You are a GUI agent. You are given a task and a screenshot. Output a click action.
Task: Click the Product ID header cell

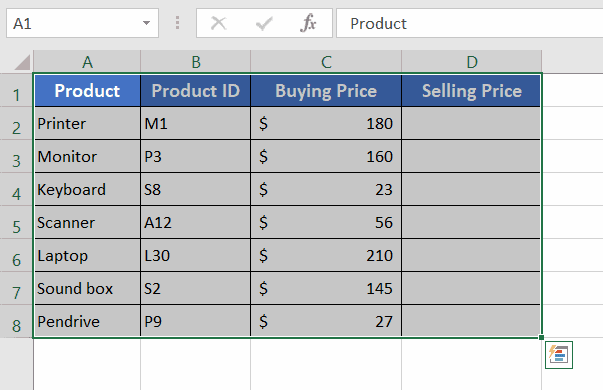tap(195, 90)
